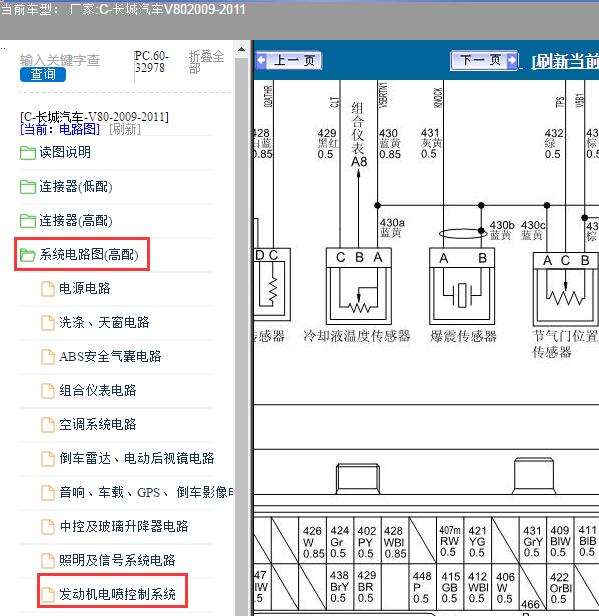Click the [当前：电路图] link
This screenshot has height=616, width=599.
[60, 129]
